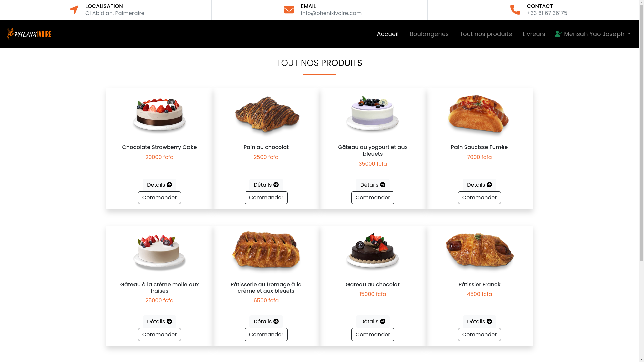Viewport: 644px width, 362px height.
Task: Open Détails for Pain Saucisse Fumée
Action: click(479, 185)
